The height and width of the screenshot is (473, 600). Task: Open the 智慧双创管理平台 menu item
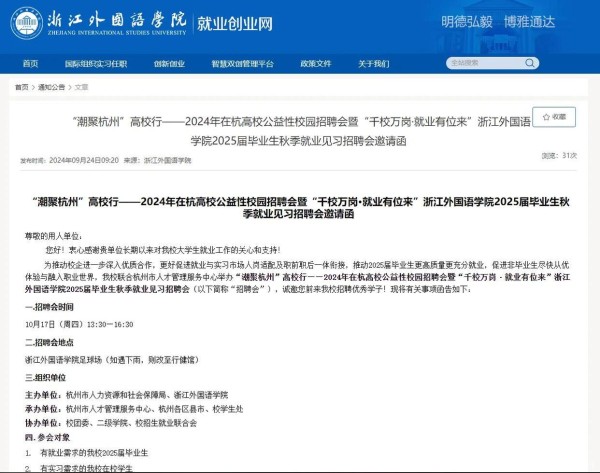243,64
